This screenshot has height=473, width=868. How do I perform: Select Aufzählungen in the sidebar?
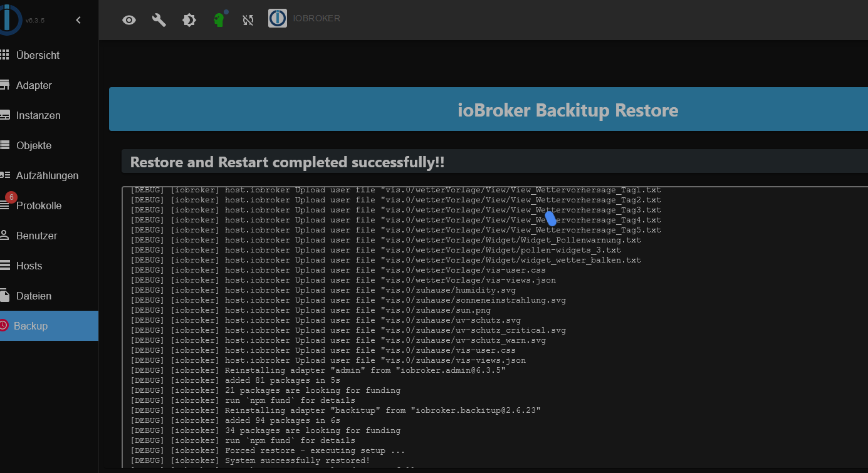(49, 175)
